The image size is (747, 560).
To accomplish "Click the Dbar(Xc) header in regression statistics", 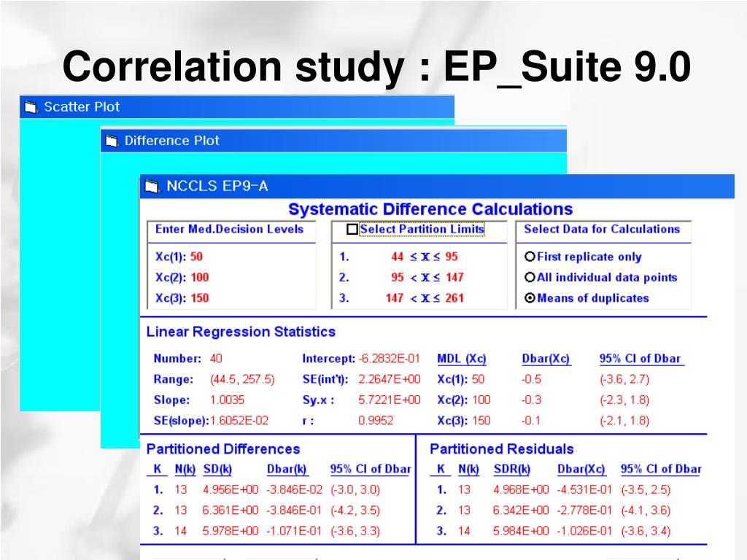I will [546, 359].
